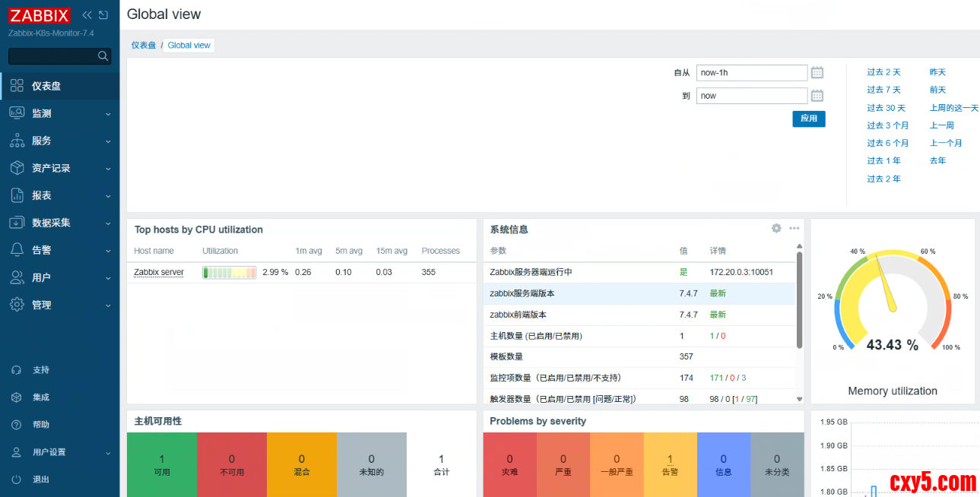Click the green 可用 availability tile
The width and height of the screenshot is (980, 497).
click(x=162, y=464)
